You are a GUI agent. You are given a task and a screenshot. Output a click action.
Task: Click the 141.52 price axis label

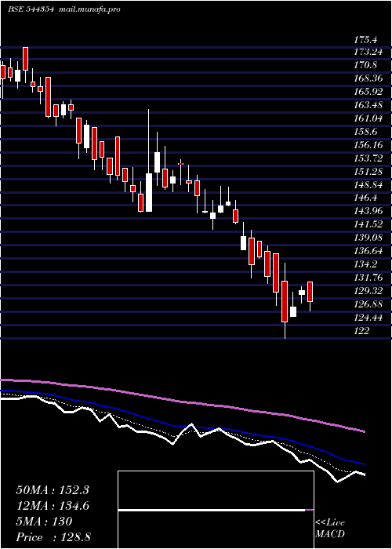tap(368, 224)
